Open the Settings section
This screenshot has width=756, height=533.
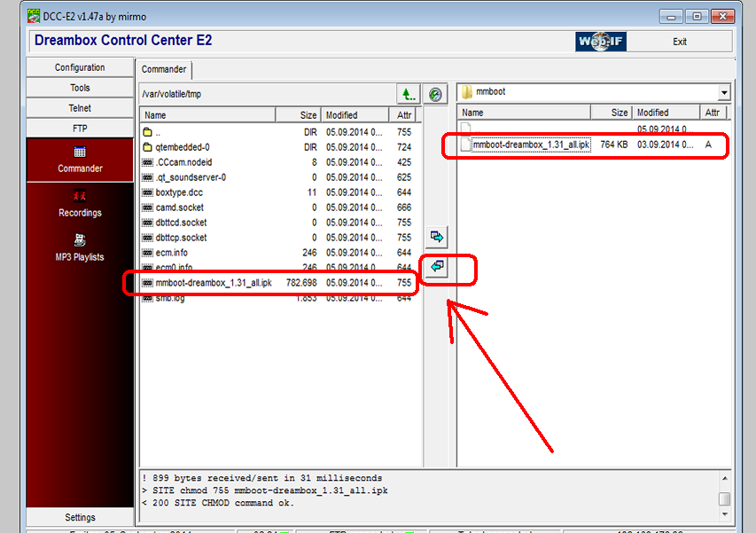click(x=80, y=517)
